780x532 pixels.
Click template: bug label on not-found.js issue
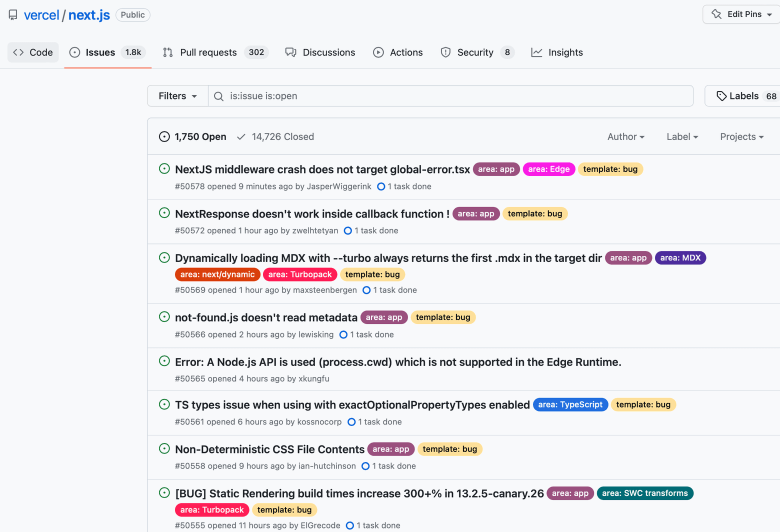443,317
